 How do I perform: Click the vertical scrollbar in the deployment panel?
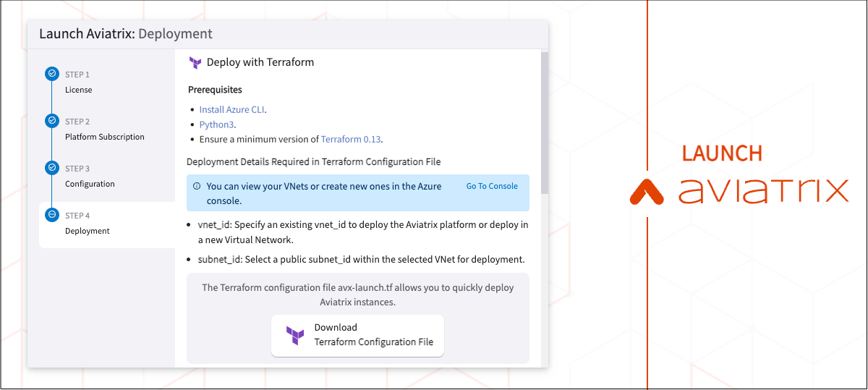click(x=545, y=123)
